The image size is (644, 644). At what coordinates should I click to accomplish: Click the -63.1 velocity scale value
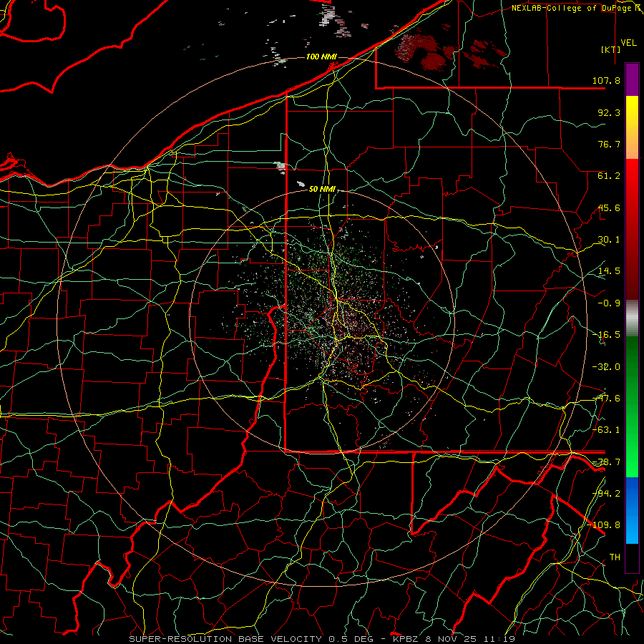606,430
